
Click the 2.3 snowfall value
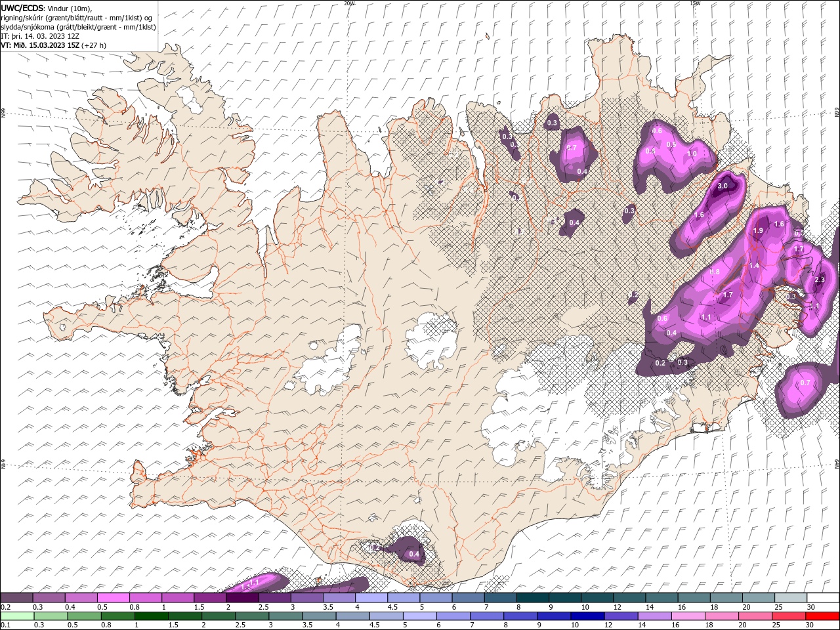819,280
